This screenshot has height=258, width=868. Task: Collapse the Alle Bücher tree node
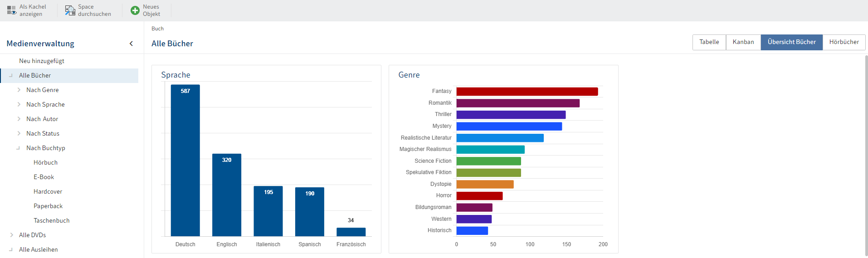coord(11,75)
